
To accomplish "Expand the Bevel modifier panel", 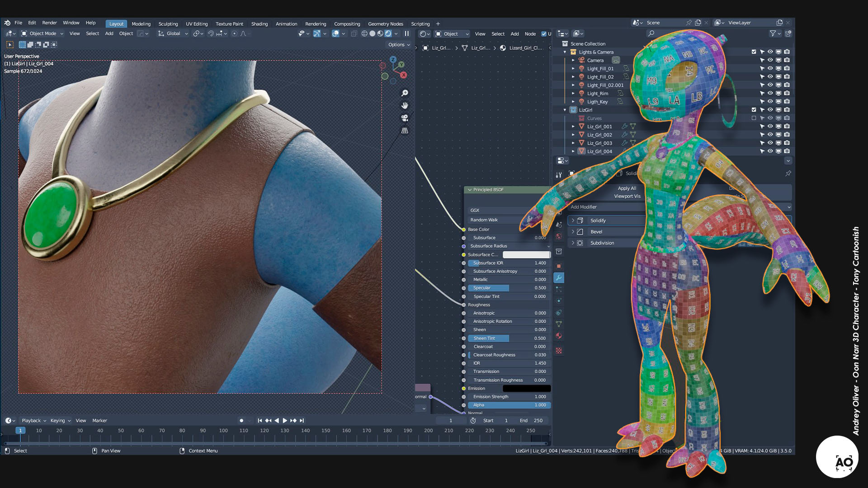I will point(573,232).
